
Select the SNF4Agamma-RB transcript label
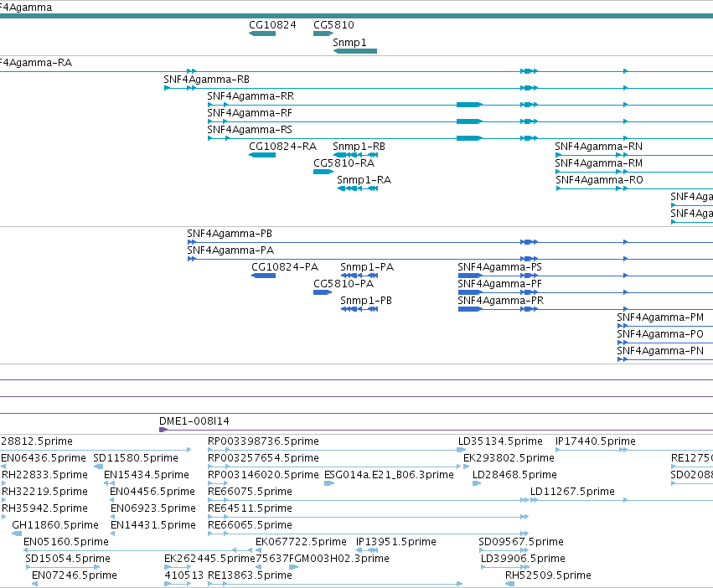point(206,80)
